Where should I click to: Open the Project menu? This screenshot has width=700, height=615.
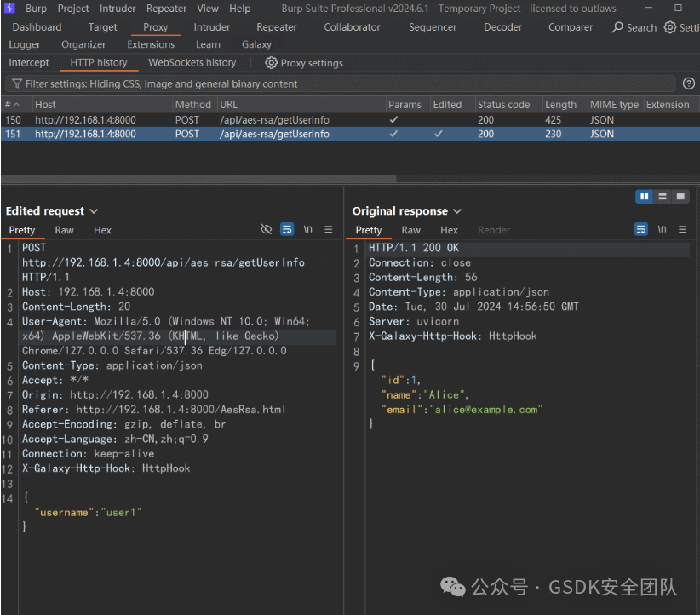coord(73,9)
